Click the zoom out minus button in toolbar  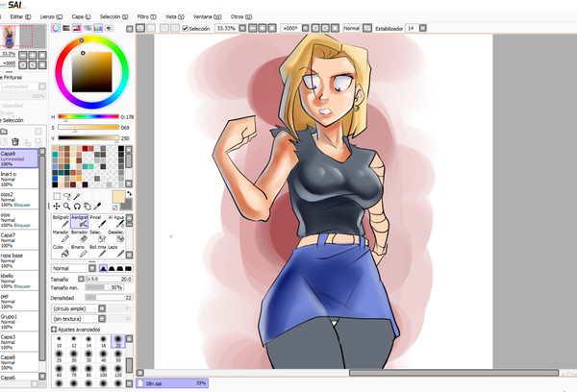252,28
